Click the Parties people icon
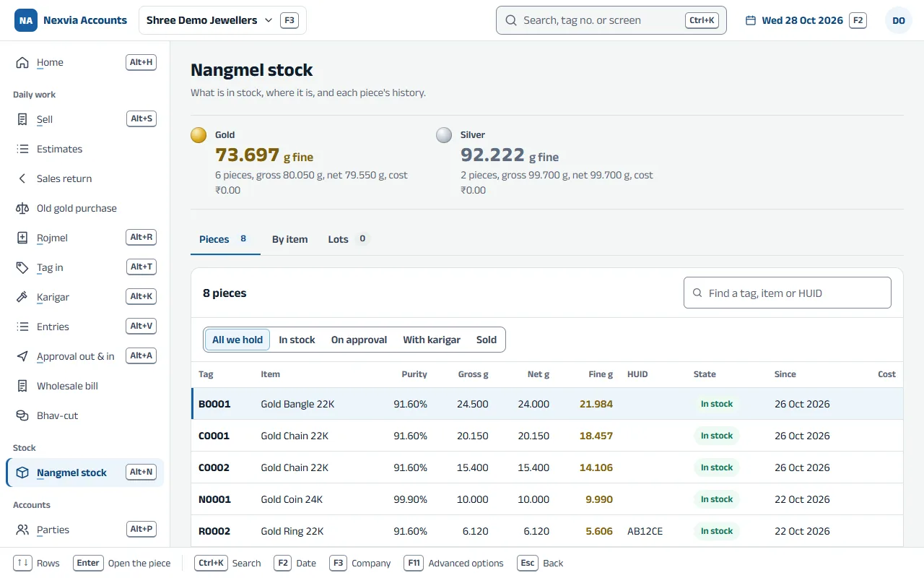The width and height of the screenshot is (924, 578). click(x=22, y=530)
